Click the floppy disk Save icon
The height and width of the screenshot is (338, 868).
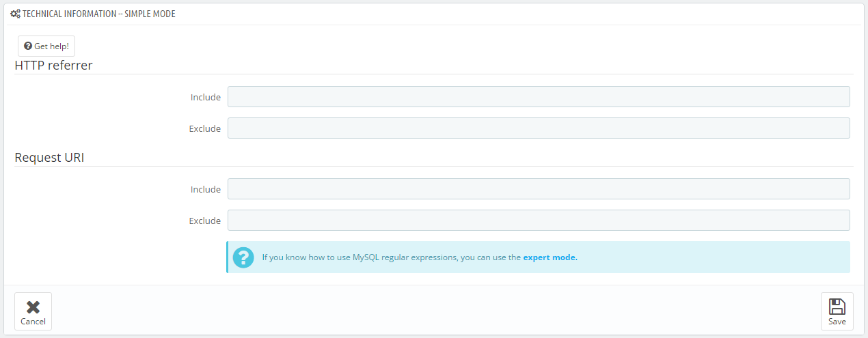point(837,307)
